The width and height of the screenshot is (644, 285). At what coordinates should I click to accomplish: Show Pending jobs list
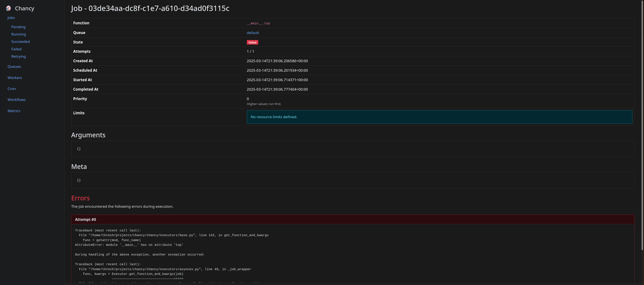18,27
